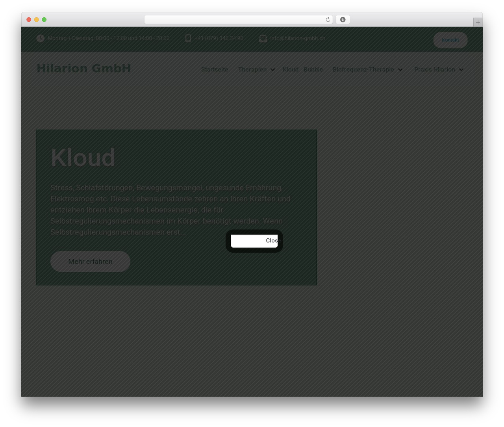
Task: Add a new browser tab with the plus icon
Action: coord(478,22)
